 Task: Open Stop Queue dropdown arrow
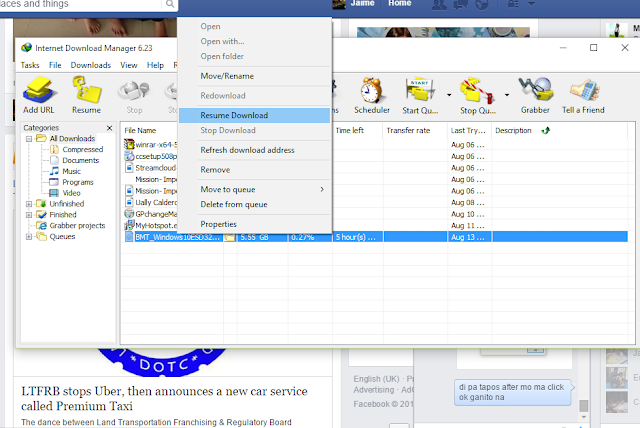click(507, 95)
